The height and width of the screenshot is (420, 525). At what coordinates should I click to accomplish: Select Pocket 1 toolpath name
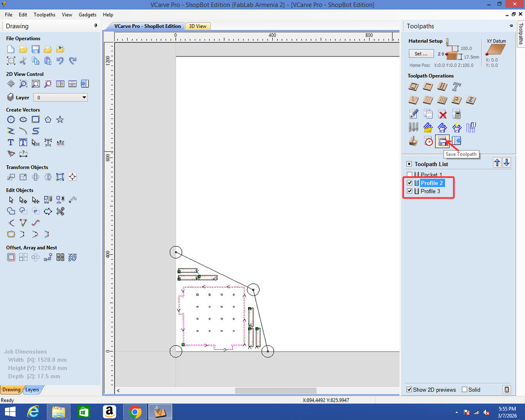(x=431, y=174)
